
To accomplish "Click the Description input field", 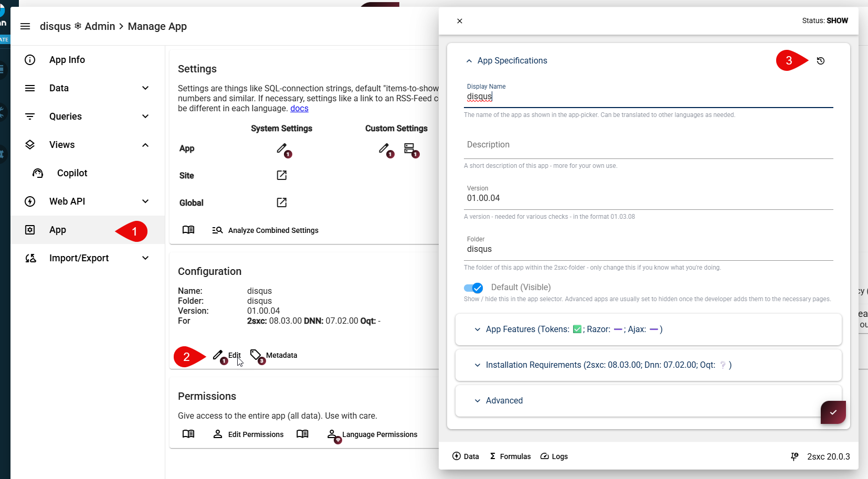I will click(649, 145).
